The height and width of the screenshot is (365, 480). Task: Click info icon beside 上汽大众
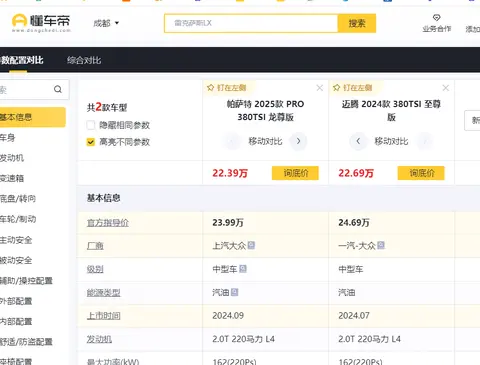click(x=251, y=245)
